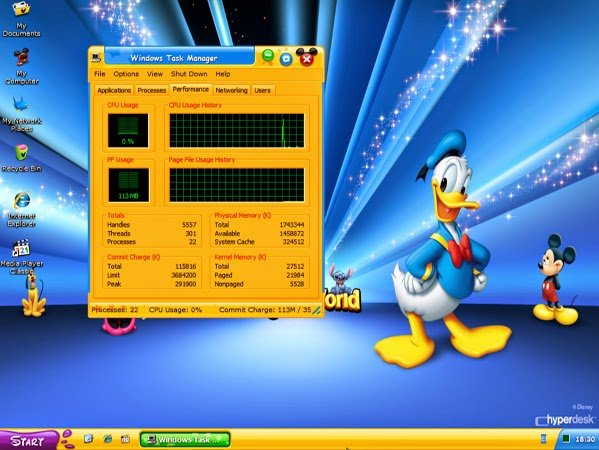The width and height of the screenshot is (599, 450).
Task: Open the Start menu
Action: click(x=28, y=441)
